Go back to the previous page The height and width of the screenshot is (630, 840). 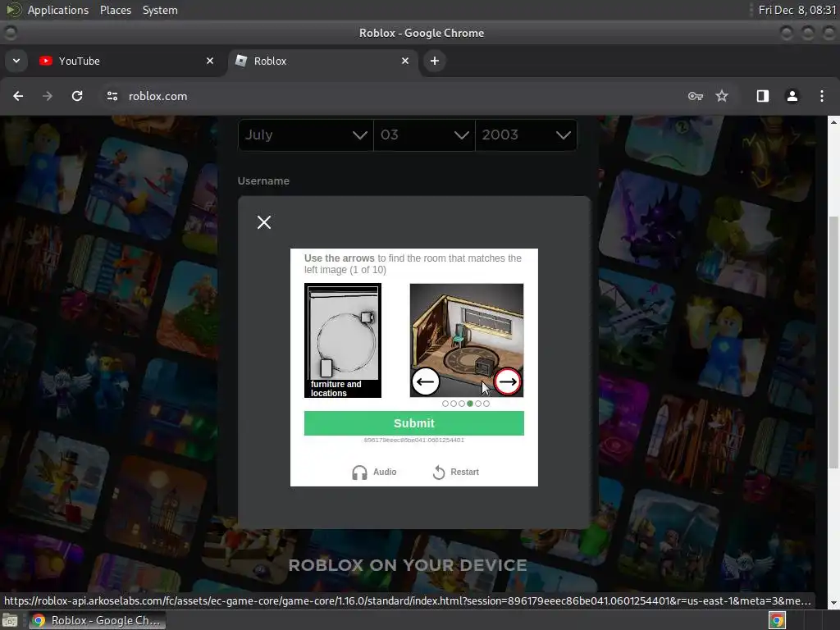coord(18,96)
